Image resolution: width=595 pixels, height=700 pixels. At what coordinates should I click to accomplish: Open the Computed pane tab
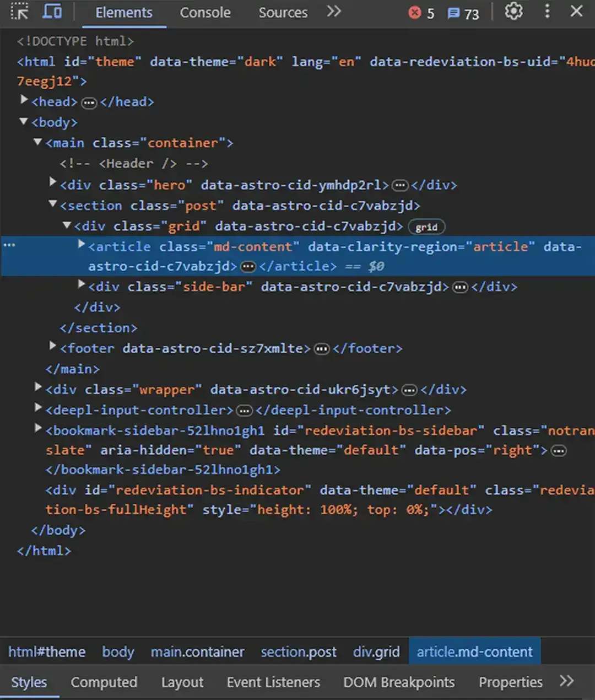104,682
